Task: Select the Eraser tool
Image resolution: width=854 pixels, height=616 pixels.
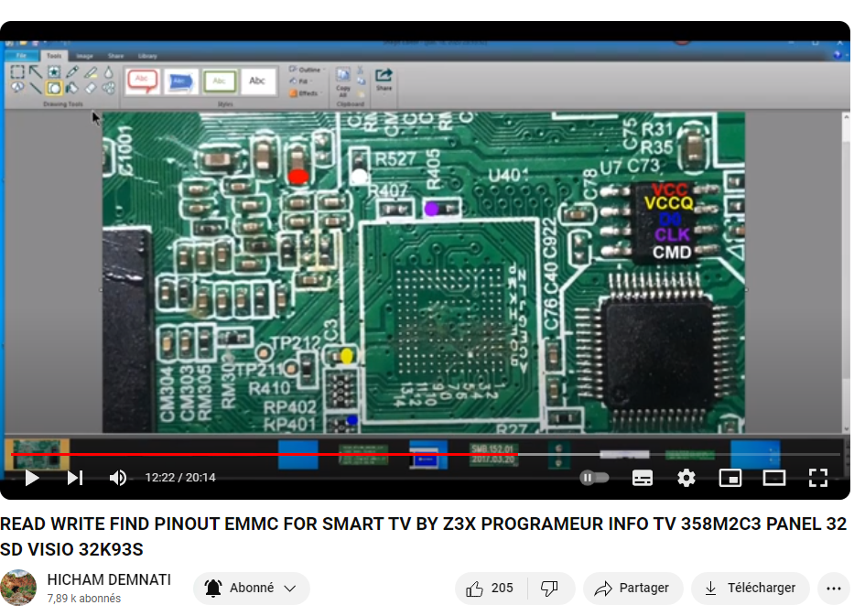Action: pyautogui.click(x=91, y=88)
